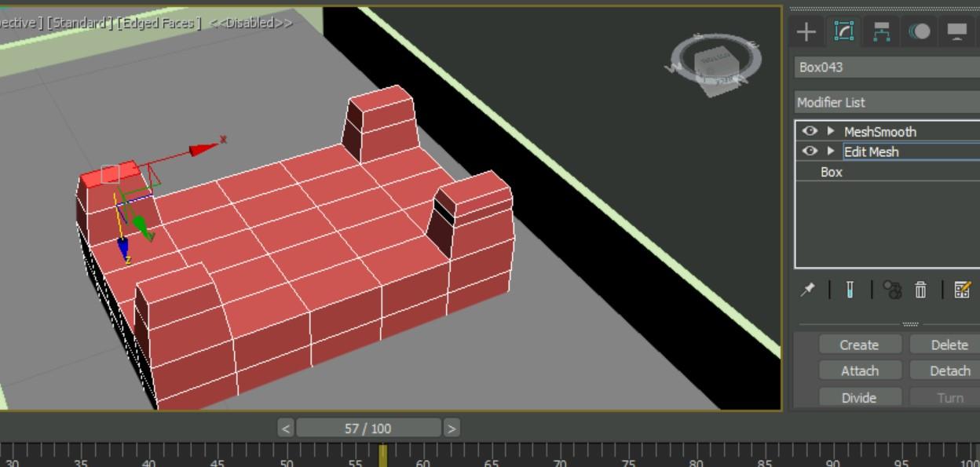Click the Edged Faces viewport label
980x467 pixels.
coord(159,23)
